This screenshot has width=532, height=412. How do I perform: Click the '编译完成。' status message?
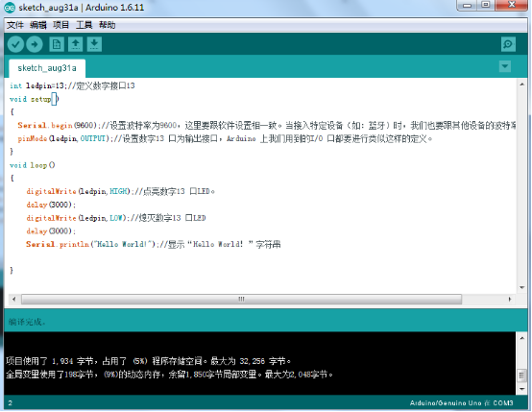point(27,322)
